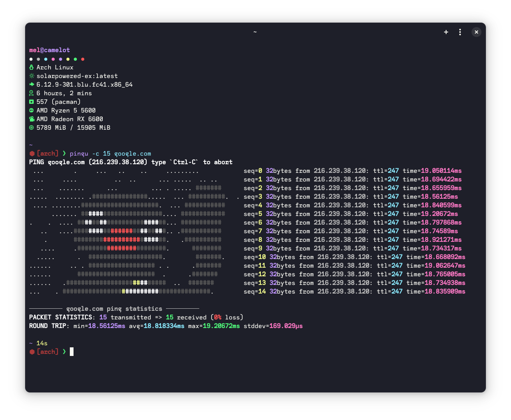The image size is (511, 420).
Task: Open the three-dot terminal menu
Action: (460, 32)
